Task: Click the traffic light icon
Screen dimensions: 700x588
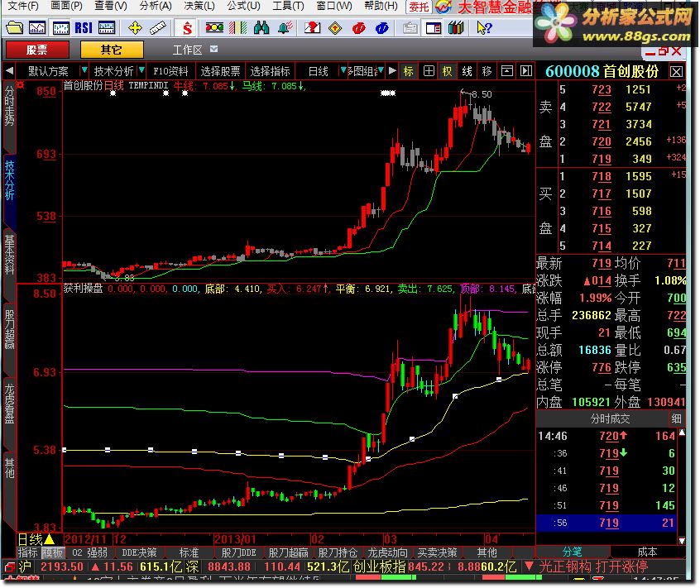Action: 214,28
